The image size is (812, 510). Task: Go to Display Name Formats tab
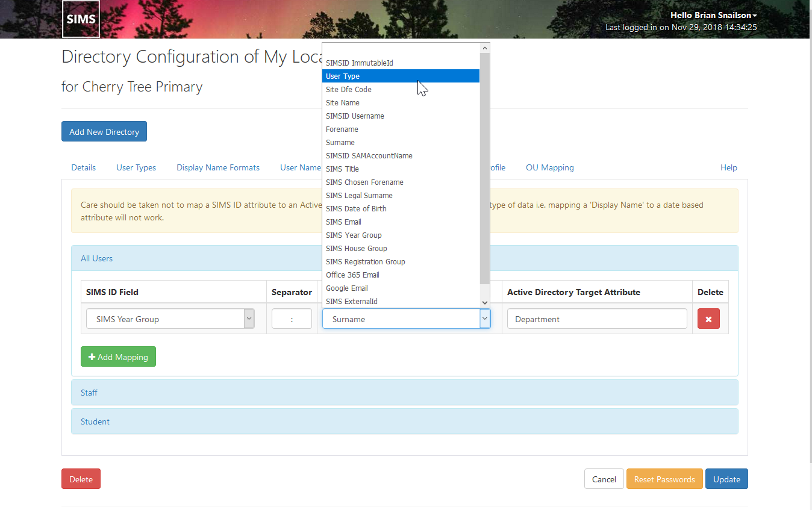[x=218, y=167]
